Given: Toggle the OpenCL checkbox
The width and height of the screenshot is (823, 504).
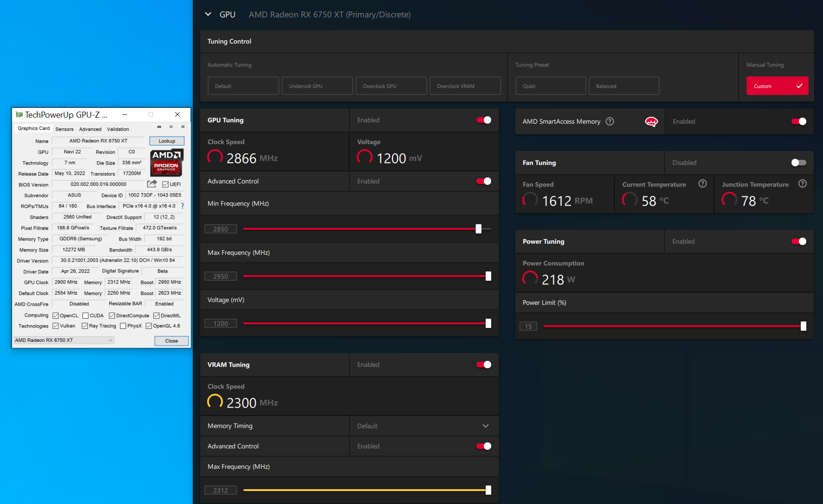Looking at the screenshot, I should click(56, 315).
